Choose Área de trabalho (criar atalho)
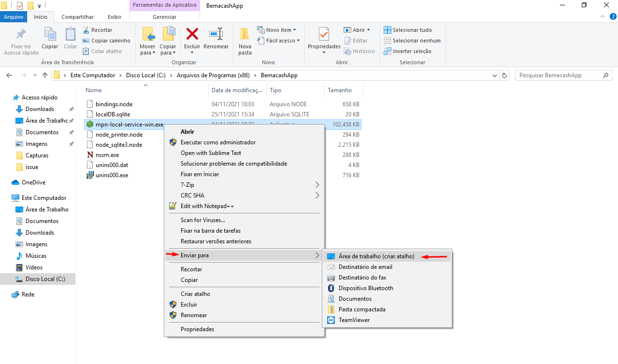 387,256
